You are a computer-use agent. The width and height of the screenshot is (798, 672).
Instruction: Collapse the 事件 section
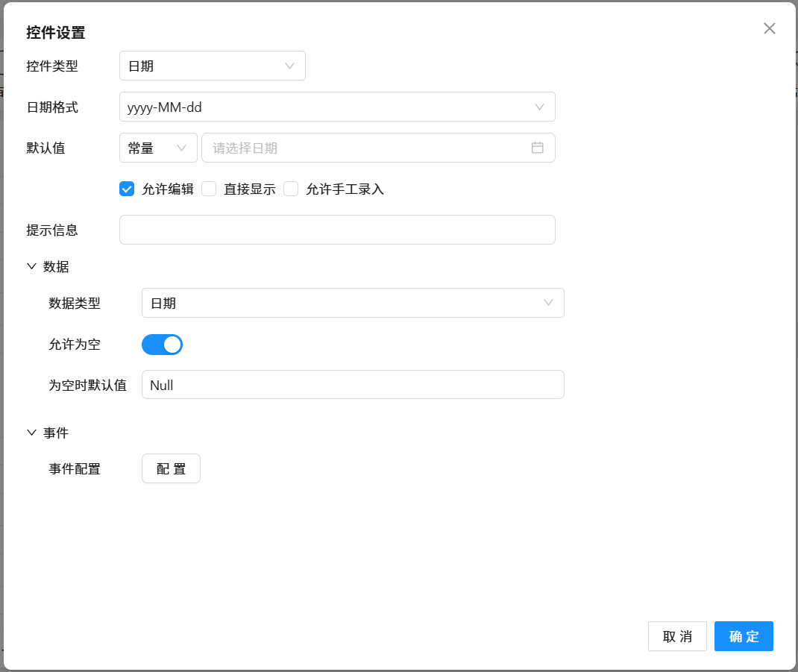coord(31,433)
